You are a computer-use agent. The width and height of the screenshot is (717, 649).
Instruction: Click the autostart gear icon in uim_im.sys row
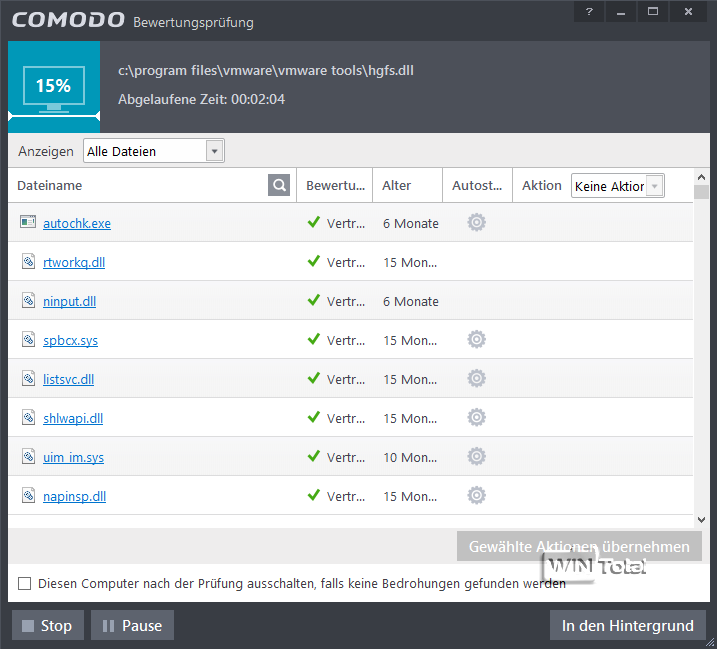476,456
